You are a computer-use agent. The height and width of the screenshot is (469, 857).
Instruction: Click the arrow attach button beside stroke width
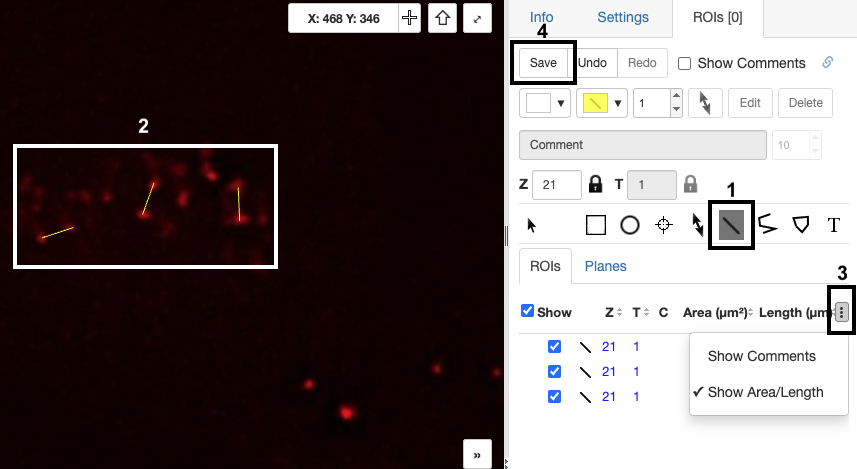[705, 103]
